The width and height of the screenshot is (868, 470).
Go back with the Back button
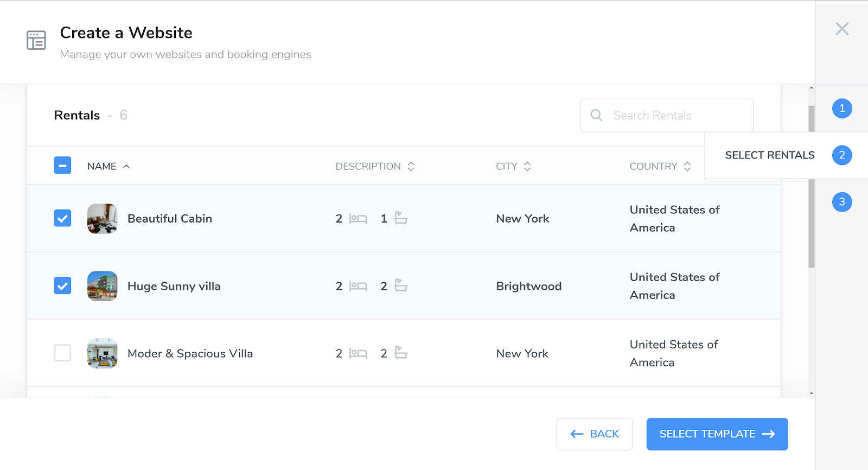595,434
